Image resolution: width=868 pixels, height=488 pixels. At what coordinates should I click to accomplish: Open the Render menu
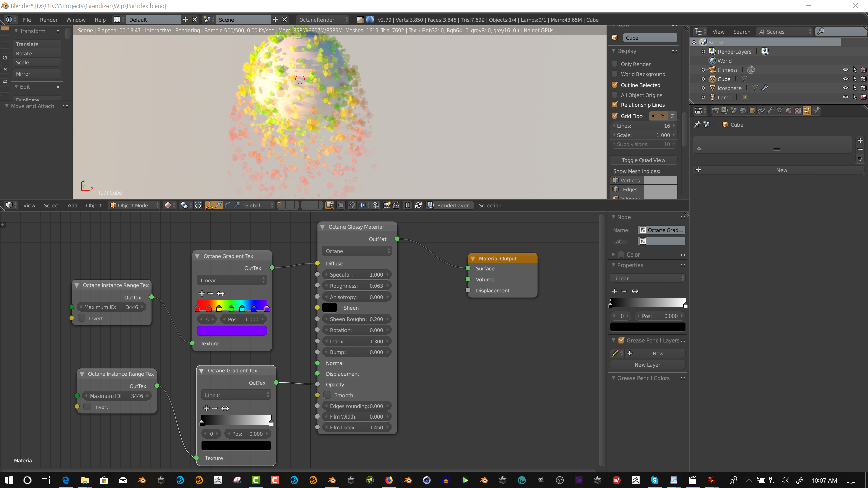[x=48, y=20]
